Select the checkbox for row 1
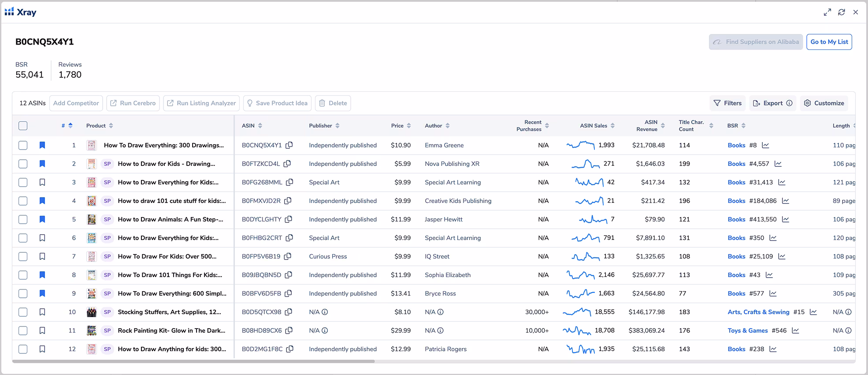Image resolution: width=868 pixels, height=375 pixels. [x=23, y=145]
